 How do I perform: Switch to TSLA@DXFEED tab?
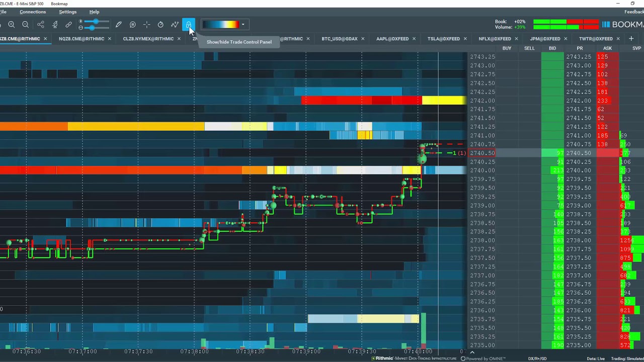point(444,39)
